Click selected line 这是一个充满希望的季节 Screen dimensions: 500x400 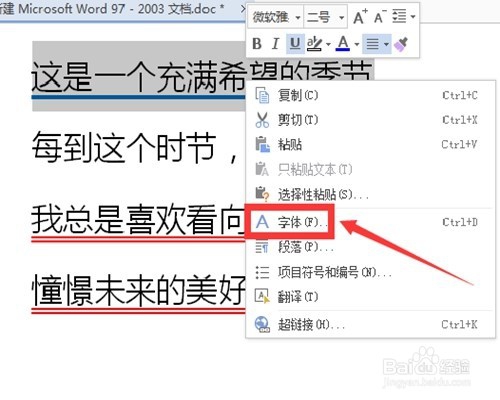tap(202, 77)
